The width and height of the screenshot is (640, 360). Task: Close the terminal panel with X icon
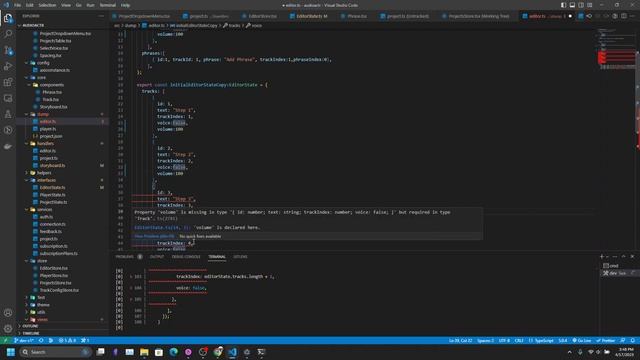pos(632,256)
